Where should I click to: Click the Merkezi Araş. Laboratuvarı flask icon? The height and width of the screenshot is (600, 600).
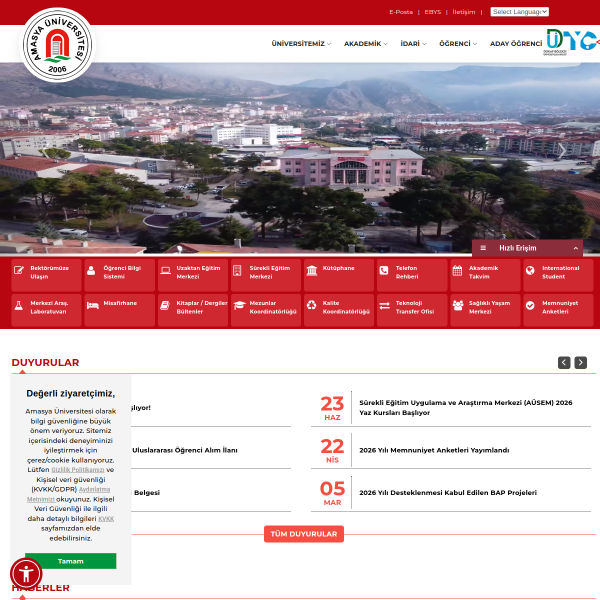point(18,305)
